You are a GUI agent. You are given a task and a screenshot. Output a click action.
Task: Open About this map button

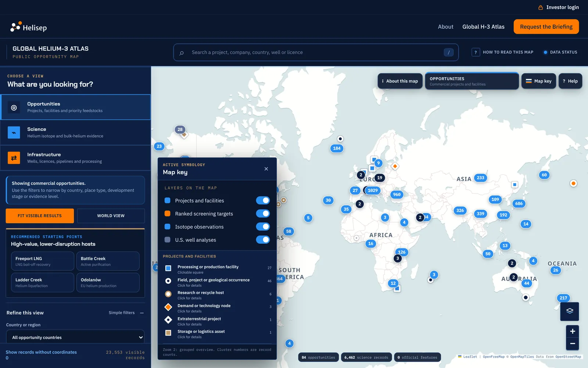400,81
